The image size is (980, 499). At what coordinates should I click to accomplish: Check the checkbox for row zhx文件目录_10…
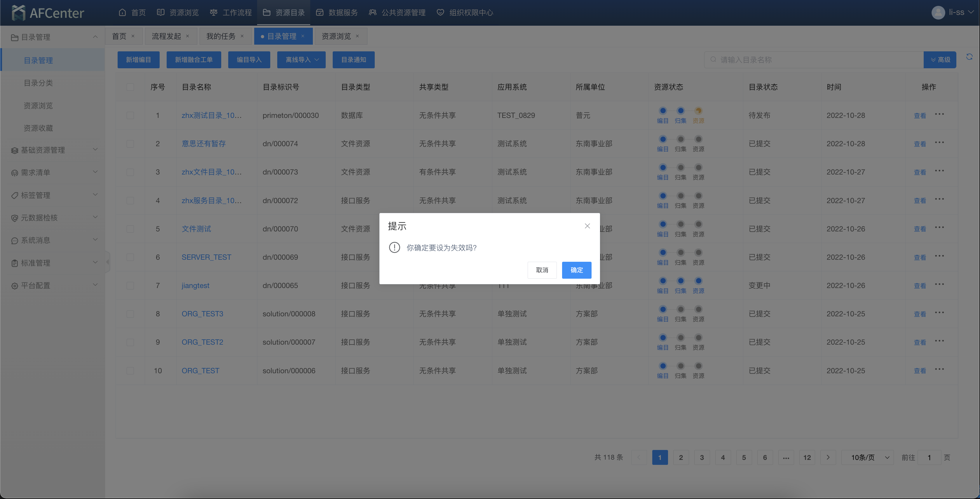pyautogui.click(x=130, y=172)
